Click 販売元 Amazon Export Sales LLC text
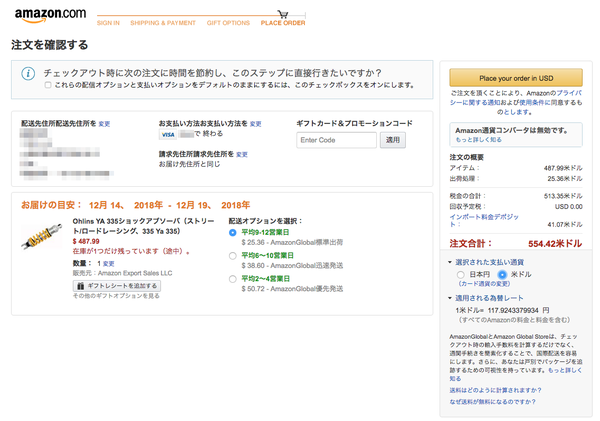This screenshot has width=600, height=421. coord(122,273)
